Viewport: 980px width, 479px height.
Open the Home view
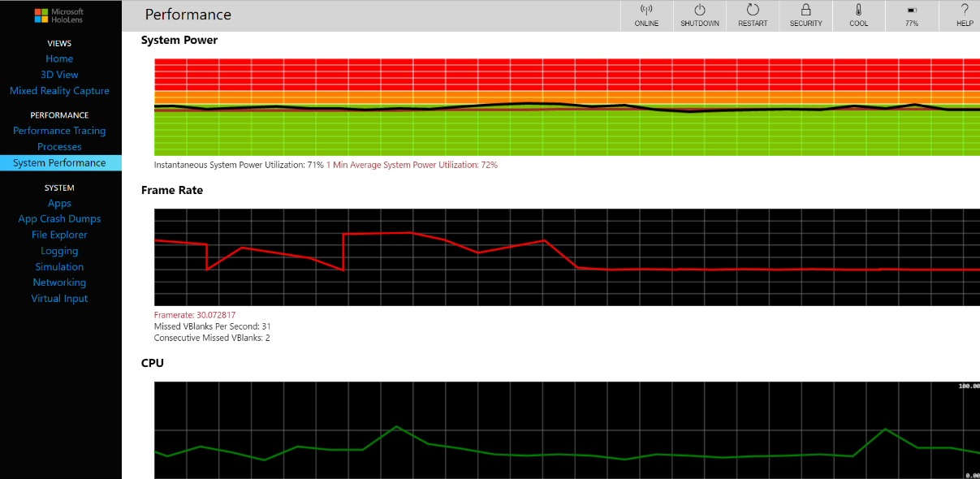pyautogui.click(x=59, y=58)
